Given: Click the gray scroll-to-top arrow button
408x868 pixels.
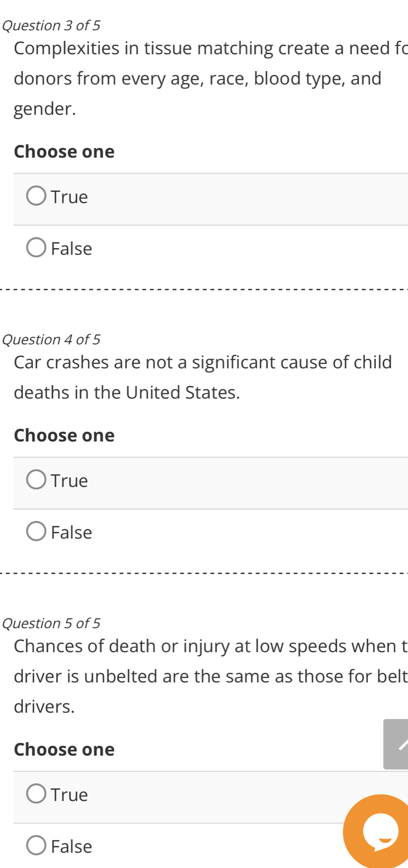Looking at the screenshot, I should point(397,744).
